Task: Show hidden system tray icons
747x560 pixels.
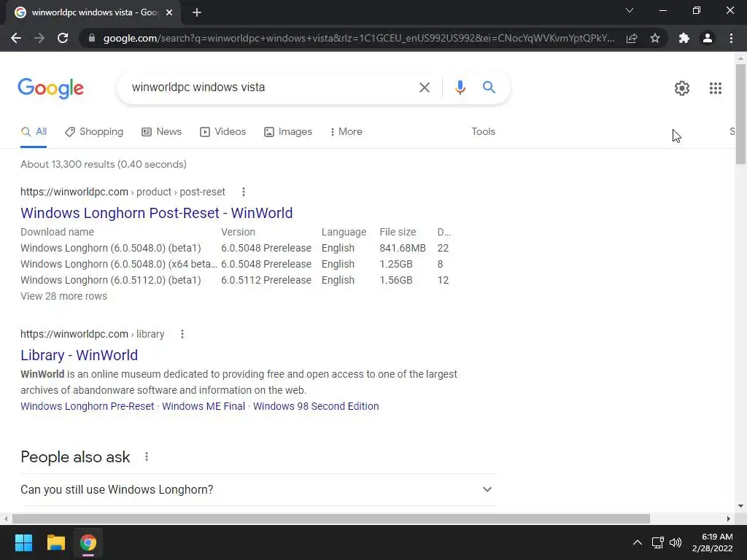Action: 637,542
